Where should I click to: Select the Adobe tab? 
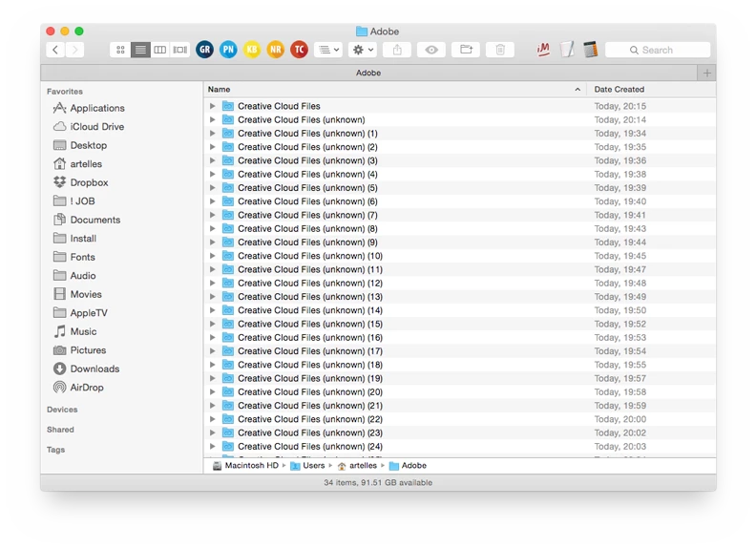(368, 73)
